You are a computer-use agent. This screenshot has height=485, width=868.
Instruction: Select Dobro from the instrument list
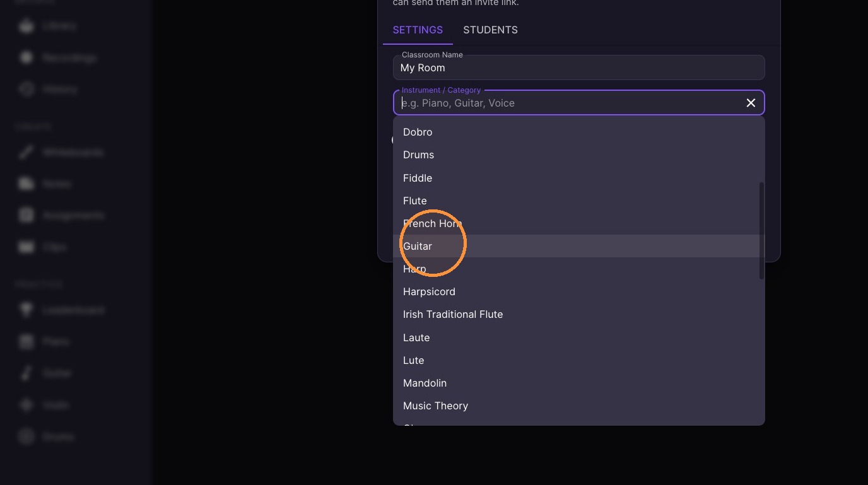coord(578,132)
